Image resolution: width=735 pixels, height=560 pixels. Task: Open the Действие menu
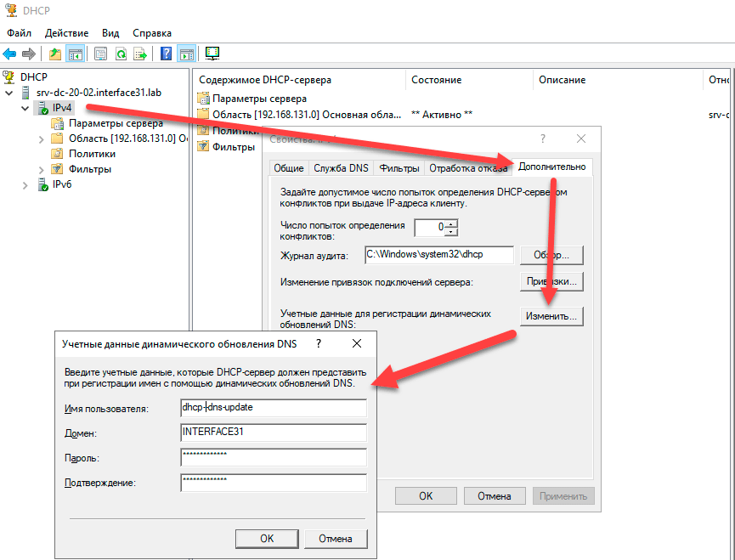tap(66, 33)
